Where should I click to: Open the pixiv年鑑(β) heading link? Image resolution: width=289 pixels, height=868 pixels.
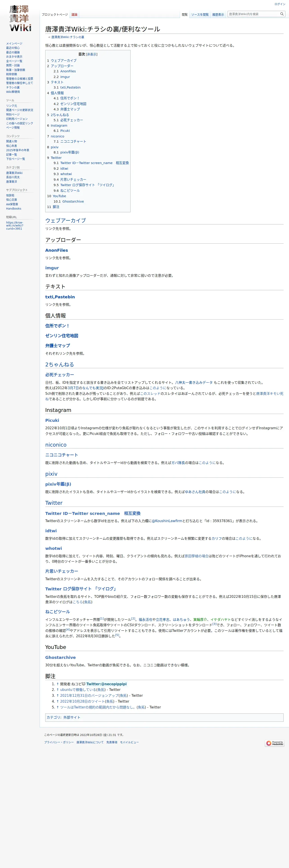coord(58,484)
